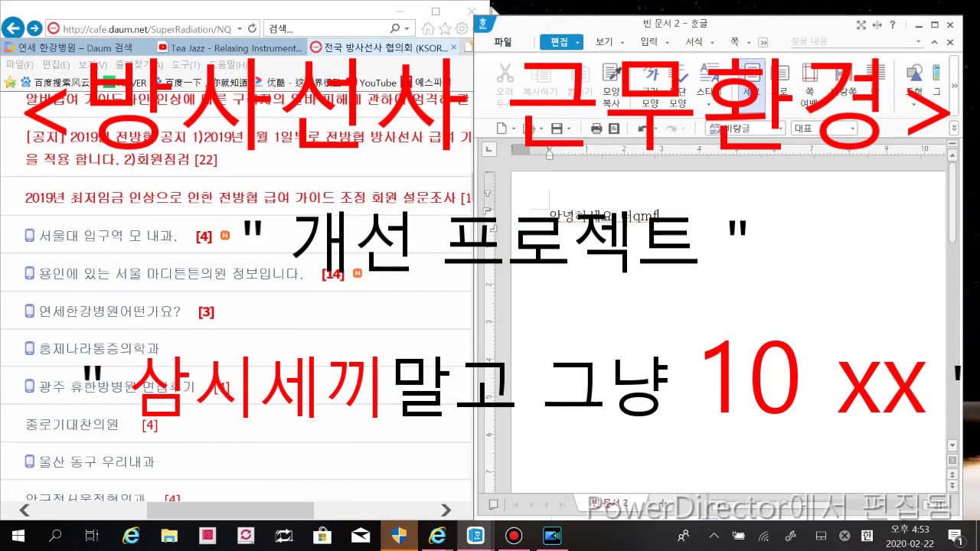Expand the 입력 menu dropdown arrow

coord(667,42)
